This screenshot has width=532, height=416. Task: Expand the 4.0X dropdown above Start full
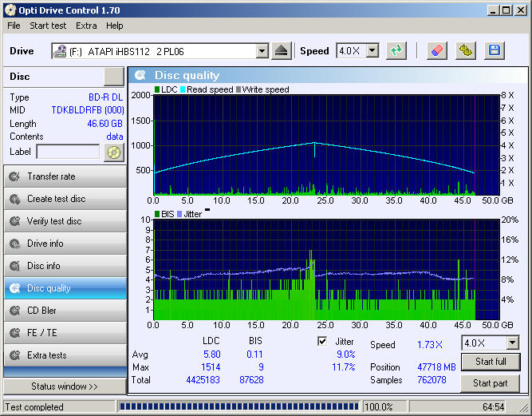(x=513, y=343)
